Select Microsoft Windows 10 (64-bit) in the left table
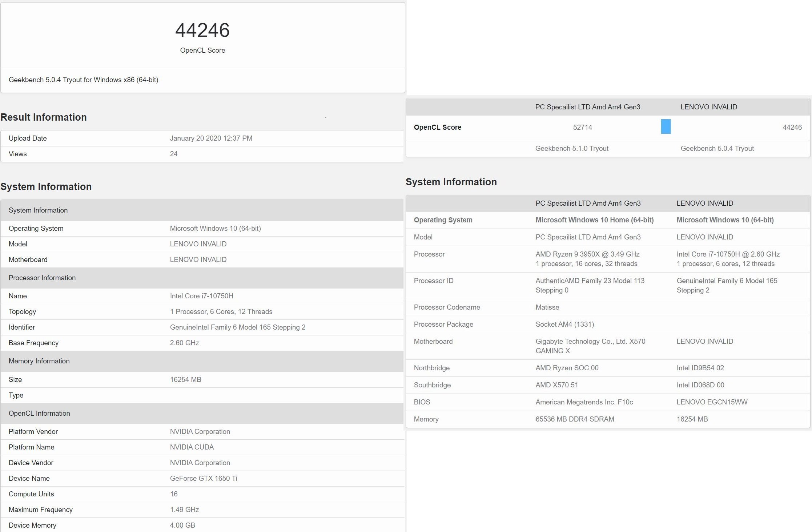The width and height of the screenshot is (812, 532). tap(216, 229)
